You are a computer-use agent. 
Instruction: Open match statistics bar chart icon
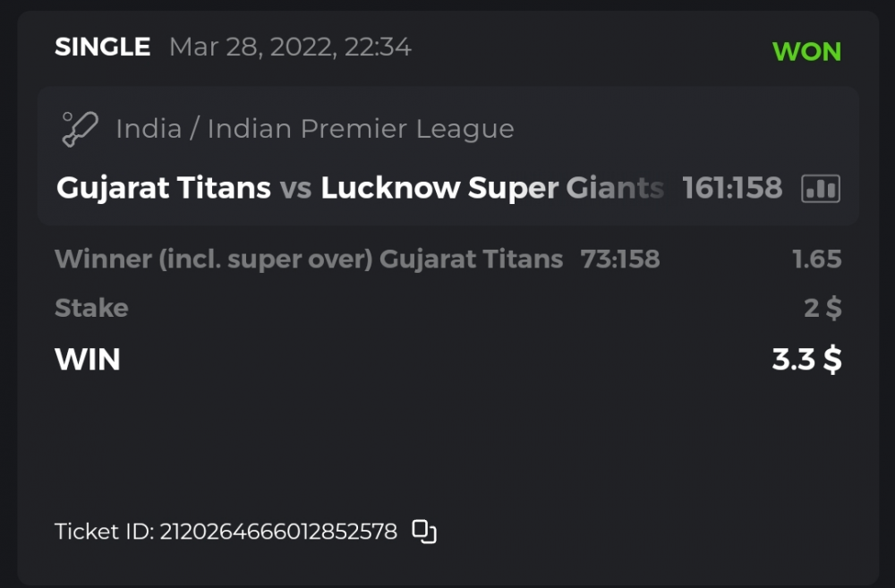coord(821,188)
